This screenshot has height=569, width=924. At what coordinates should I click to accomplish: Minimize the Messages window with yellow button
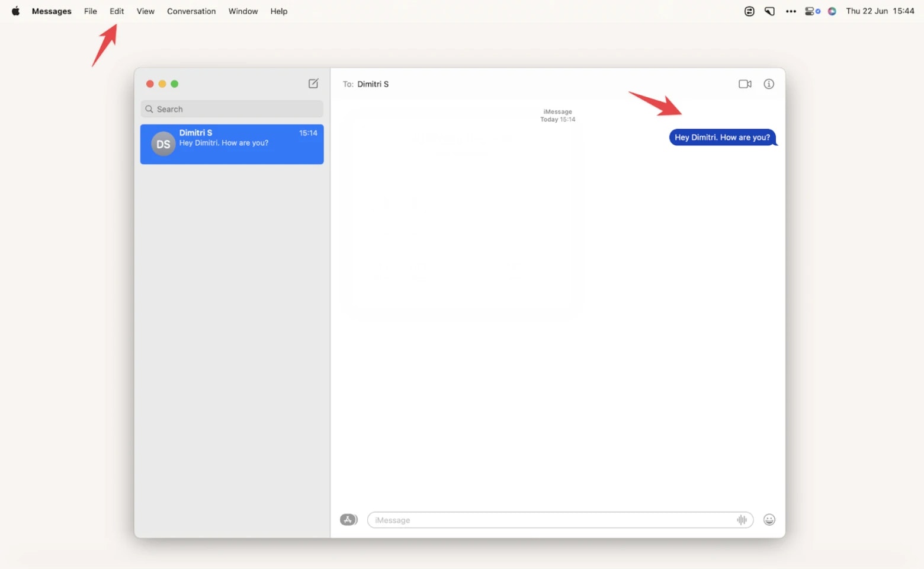[x=162, y=84]
